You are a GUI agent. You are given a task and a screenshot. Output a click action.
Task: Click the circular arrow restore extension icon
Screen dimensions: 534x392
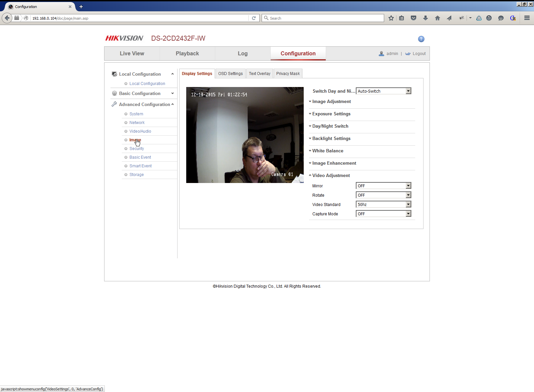click(x=489, y=18)
